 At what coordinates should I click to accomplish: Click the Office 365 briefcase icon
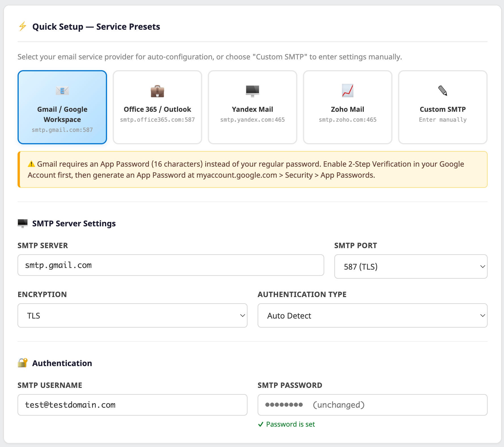(157, 91)
